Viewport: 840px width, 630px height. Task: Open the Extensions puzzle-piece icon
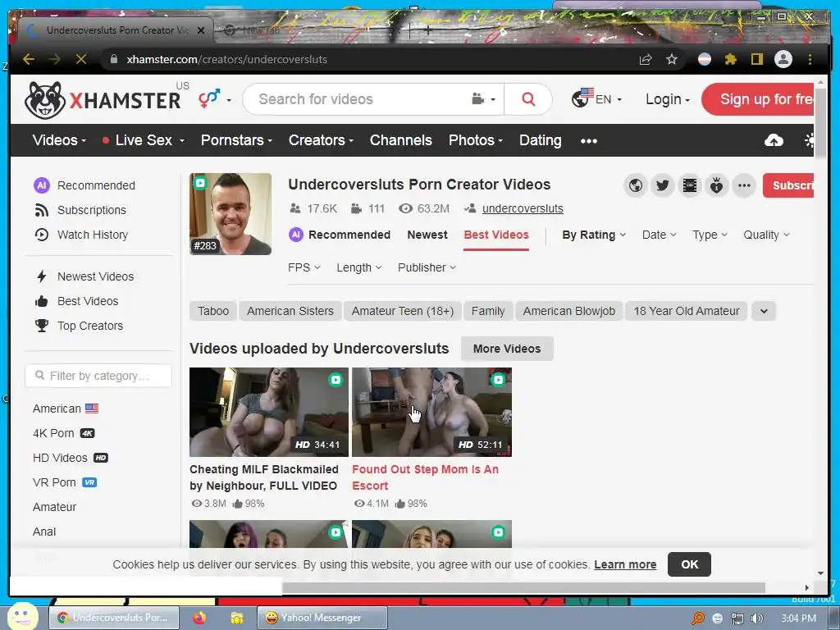731,59
